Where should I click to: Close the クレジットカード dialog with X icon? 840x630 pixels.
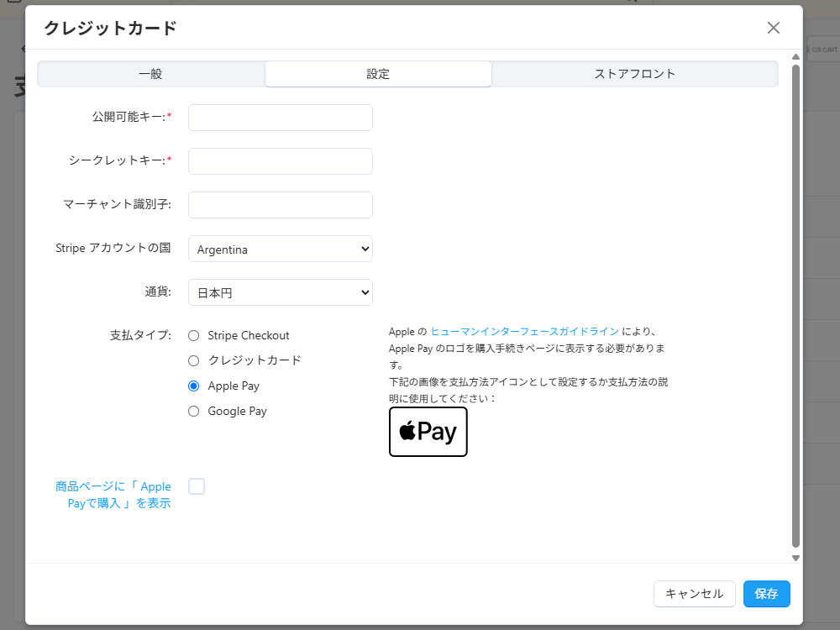click(x=774, y=28)
